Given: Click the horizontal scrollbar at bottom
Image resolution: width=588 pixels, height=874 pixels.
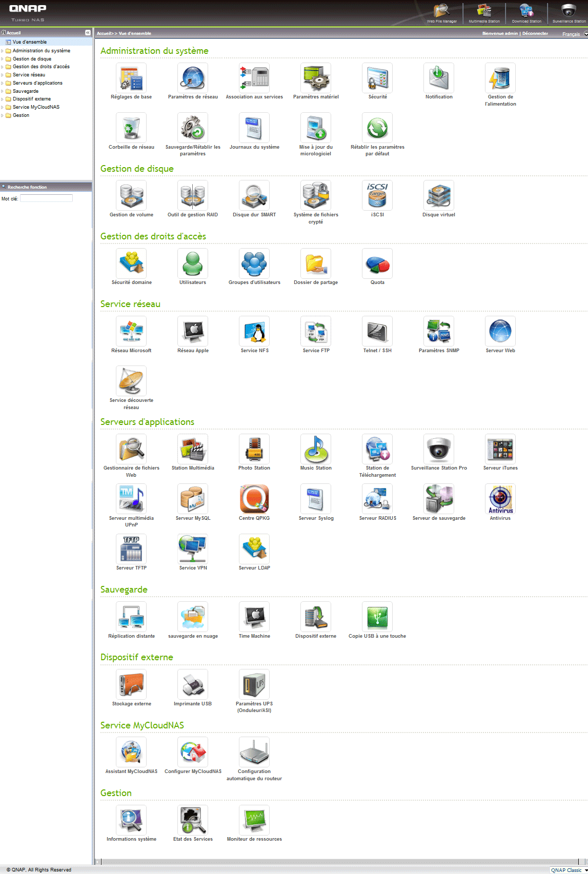Looking at the screenshot, I should click(x=341, y=862).
